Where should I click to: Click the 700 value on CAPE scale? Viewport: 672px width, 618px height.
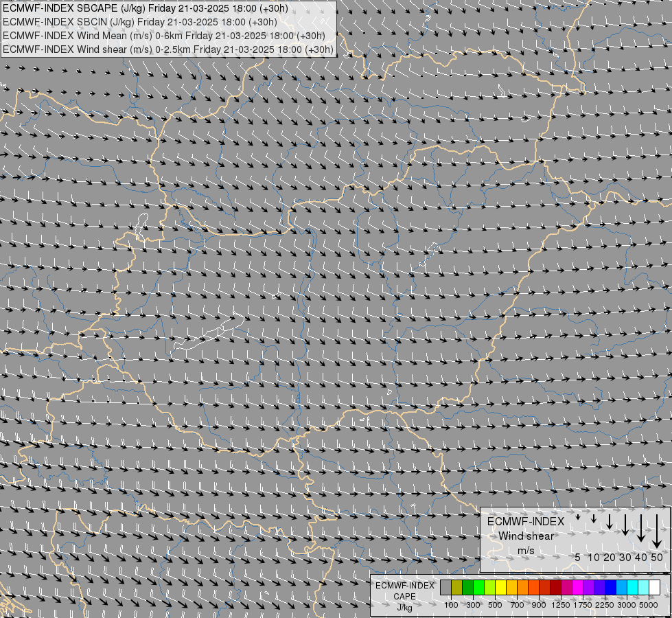(x=518, y=605)
